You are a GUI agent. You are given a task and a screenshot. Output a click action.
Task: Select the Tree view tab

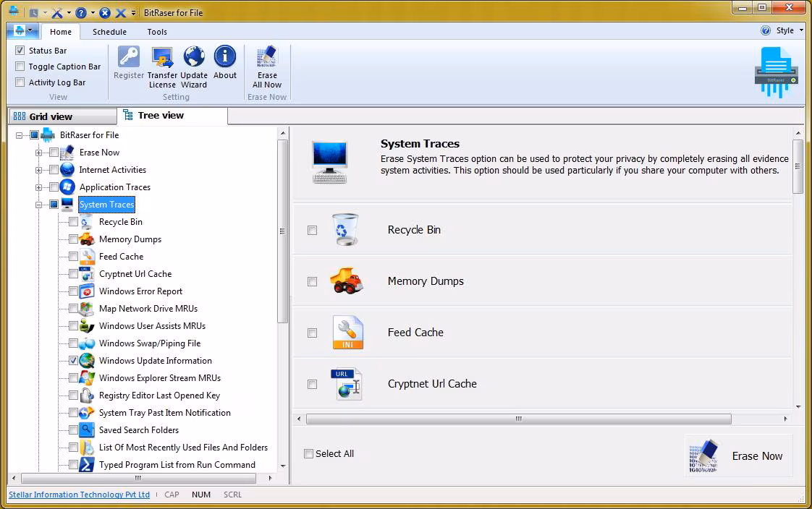pyautogui.click(x=172, y=116)
